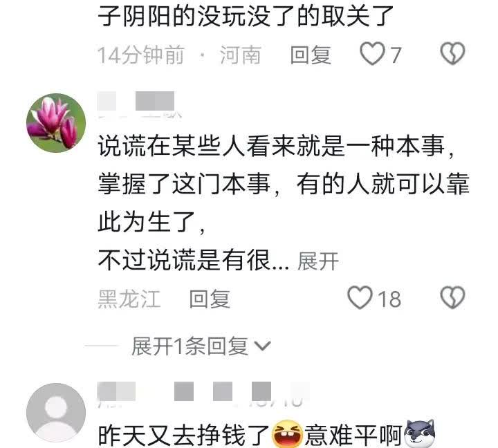Image resolution: width=498 pixels, height=448 pixels.
Task: Select the 说谎在某些人看来 comment text
Action: point(284,203)
